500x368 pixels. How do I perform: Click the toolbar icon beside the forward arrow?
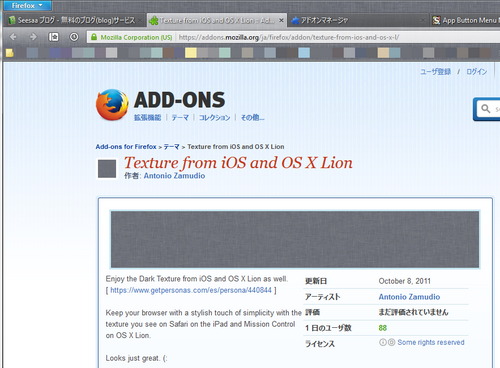tap(53, 37)
